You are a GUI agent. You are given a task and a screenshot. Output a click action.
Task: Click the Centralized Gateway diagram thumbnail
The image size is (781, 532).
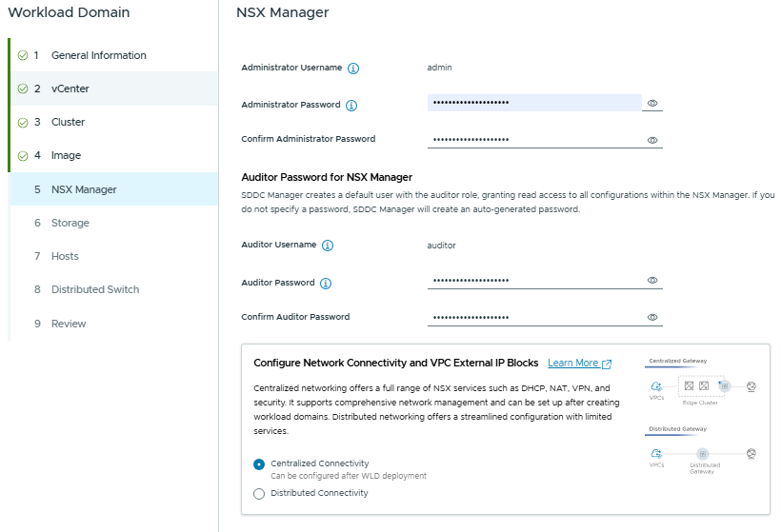pos(701,384)
